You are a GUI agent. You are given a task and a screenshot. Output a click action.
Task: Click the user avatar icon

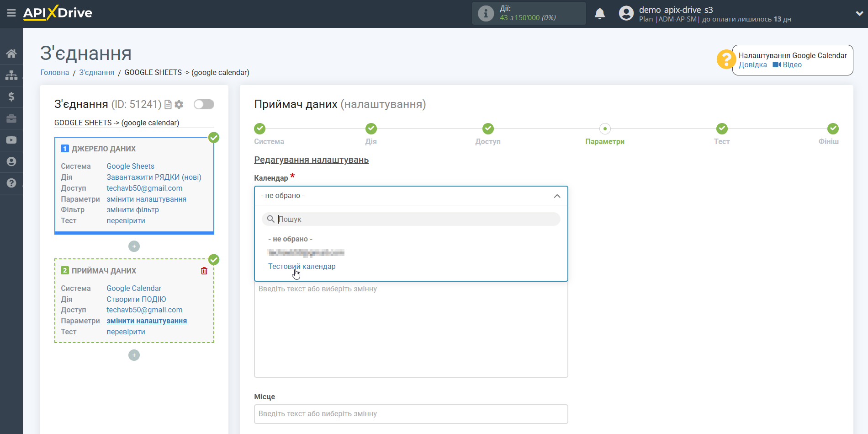(626, 13)
